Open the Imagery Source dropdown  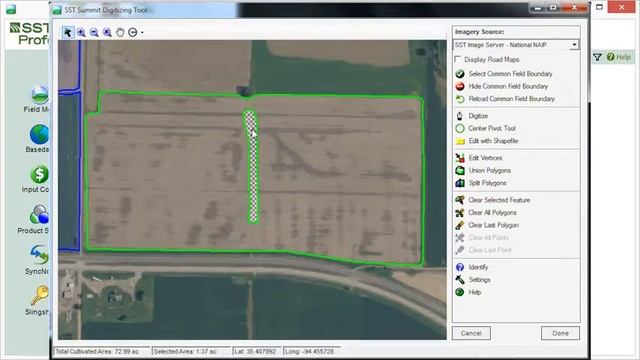pos(516,45)
